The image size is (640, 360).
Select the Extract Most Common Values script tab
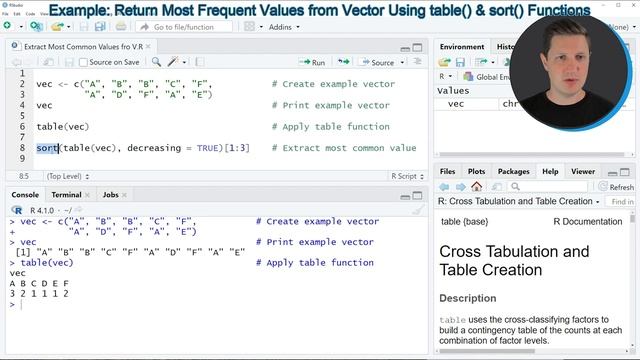click(83, 47)
